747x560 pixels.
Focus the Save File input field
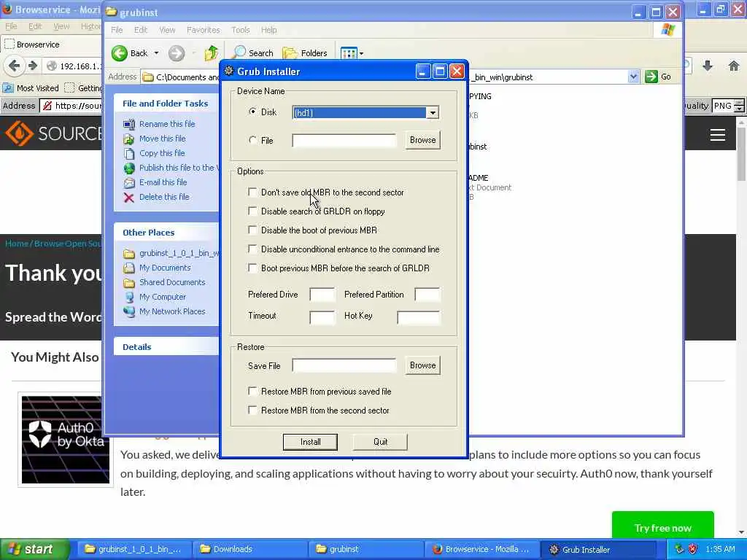344,366
